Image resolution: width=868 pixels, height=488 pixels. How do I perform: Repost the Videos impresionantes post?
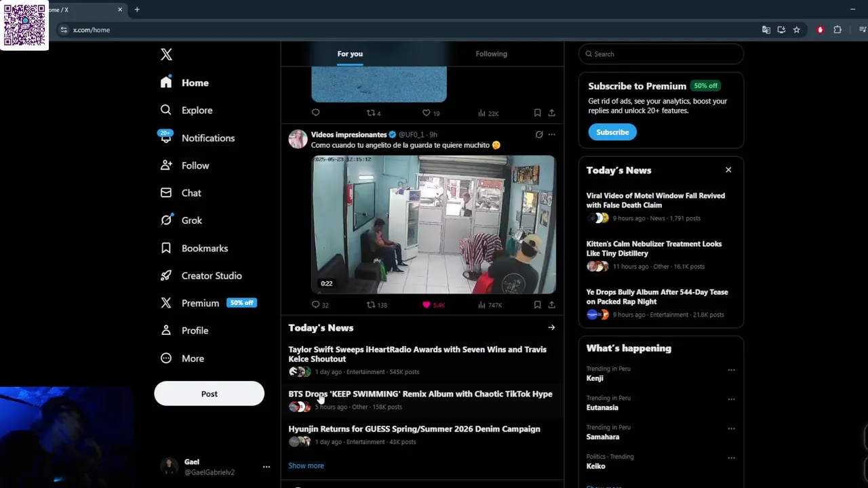click(371, 305)
